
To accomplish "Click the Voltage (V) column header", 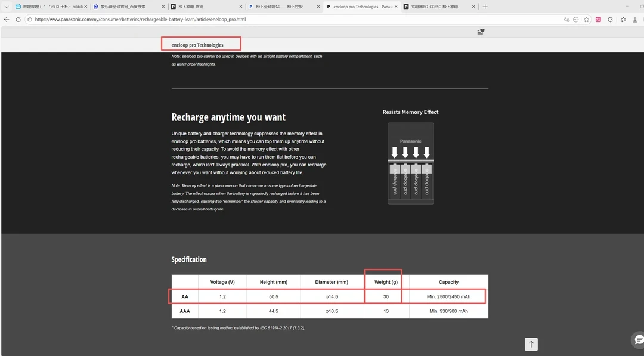I will [222, 282].
